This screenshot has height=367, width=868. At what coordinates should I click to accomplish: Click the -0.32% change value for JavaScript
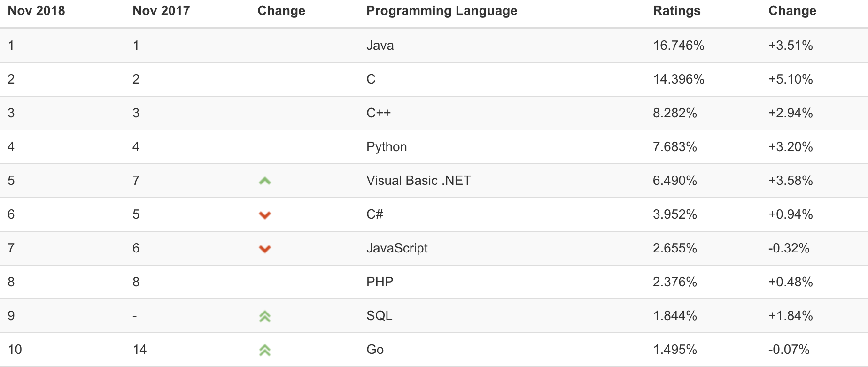point(789,248)
